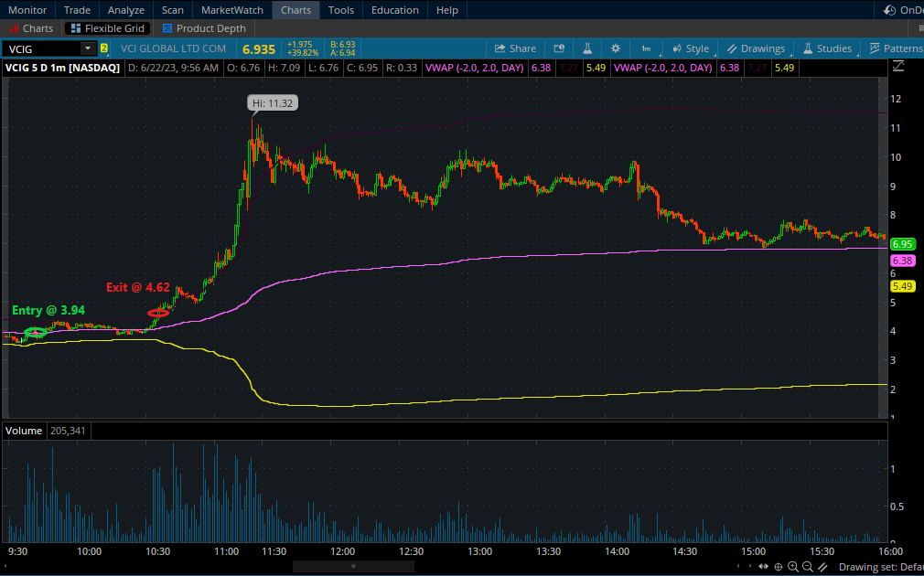The width and height of the screenshot is (924, 576).
Task: Click the zoom in magnifier icon
Action: 793,567
